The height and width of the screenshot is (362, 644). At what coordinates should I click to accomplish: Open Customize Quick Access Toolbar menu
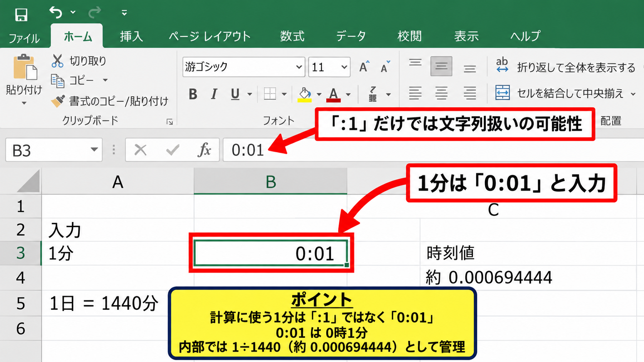click(124, 13)
